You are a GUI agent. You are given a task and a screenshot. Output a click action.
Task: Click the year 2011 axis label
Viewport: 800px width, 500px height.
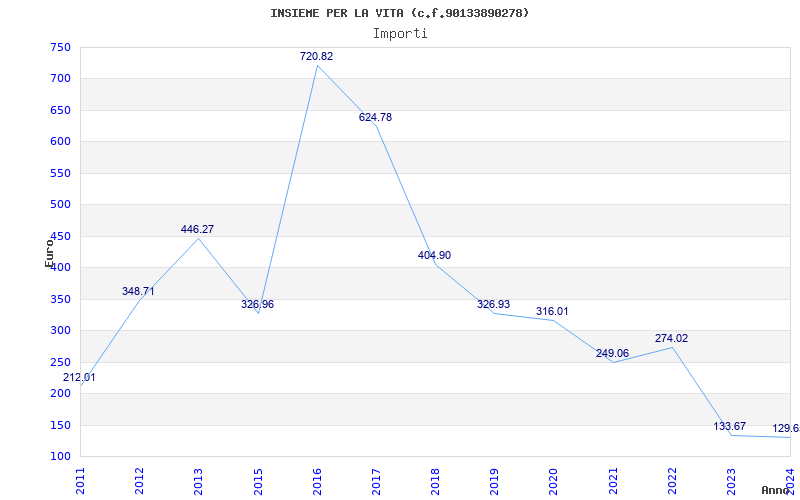pyautogui.click(x=80, y=481)
